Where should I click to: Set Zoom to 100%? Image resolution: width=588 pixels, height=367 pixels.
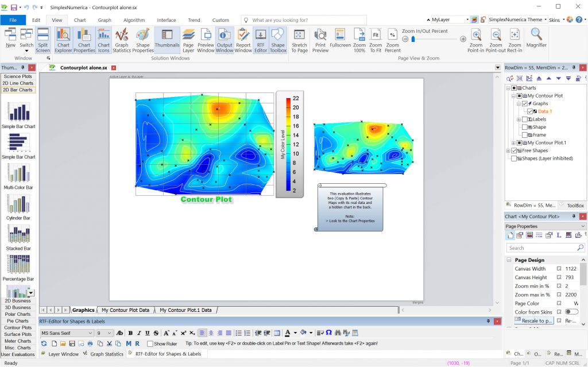click(359, 40)
